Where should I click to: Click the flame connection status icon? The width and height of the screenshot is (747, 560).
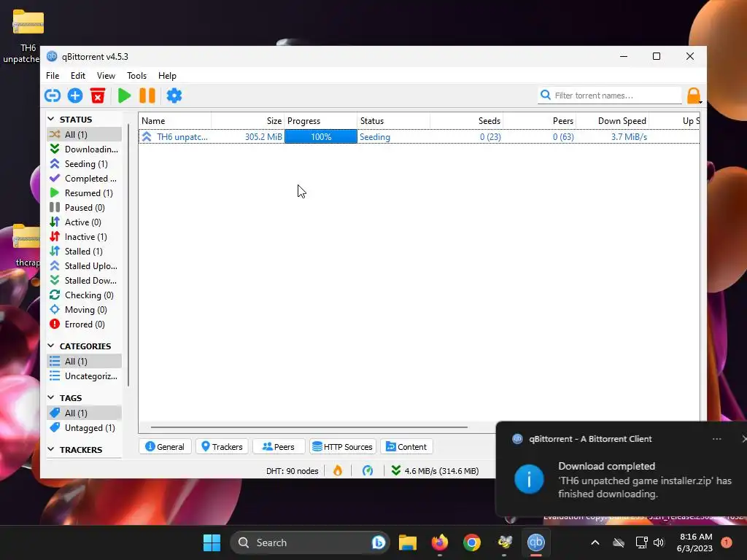click(x=338, y=471)
